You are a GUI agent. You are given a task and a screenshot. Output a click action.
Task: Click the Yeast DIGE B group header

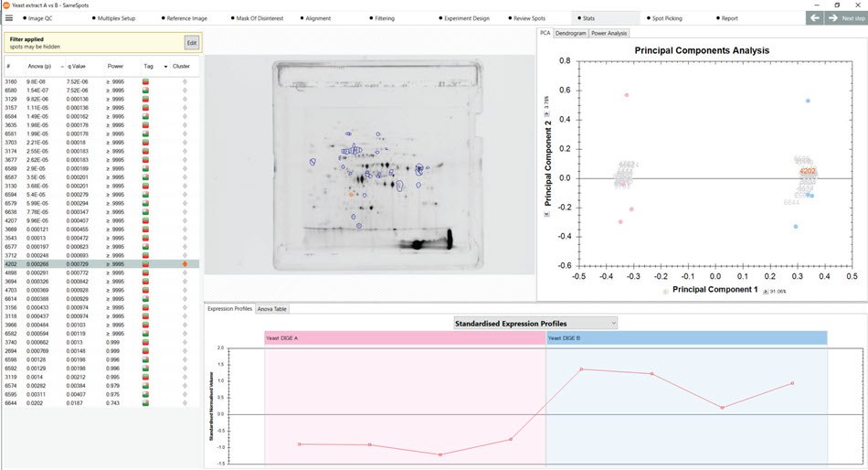coord(686,338)
